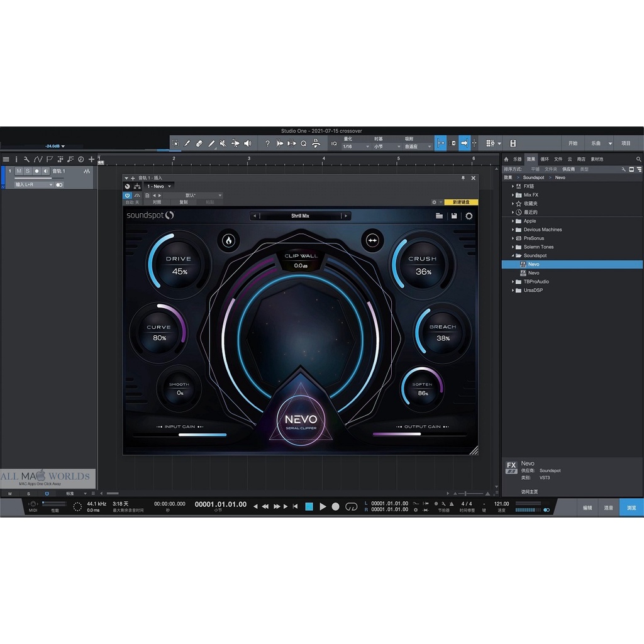644x644 pixels.
Task: Bypass the Nevo plugin power button
Action: coord(128,196)
